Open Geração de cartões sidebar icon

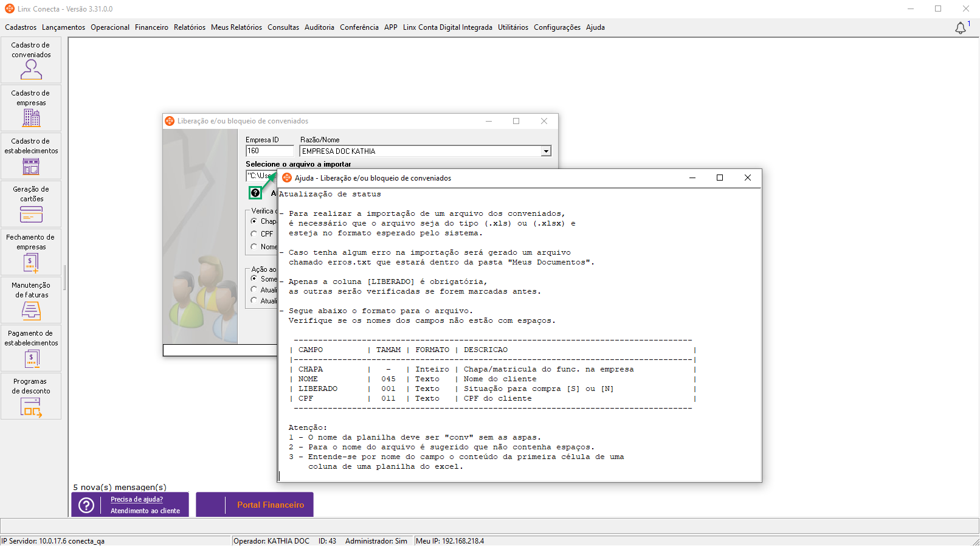coord(31,204)
